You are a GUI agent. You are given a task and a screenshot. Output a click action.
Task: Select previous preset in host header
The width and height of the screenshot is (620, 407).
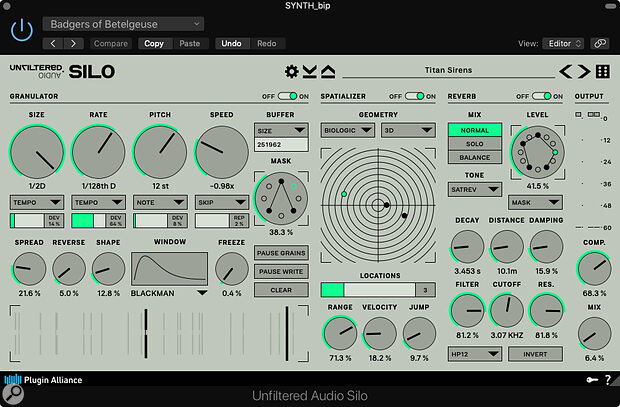pos(53,44)
